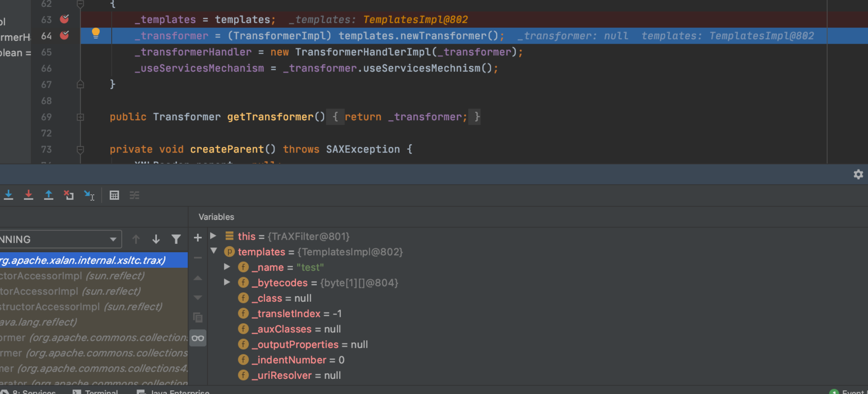Click useServicesMechnism() call on line 66

[x=428, y=68]
